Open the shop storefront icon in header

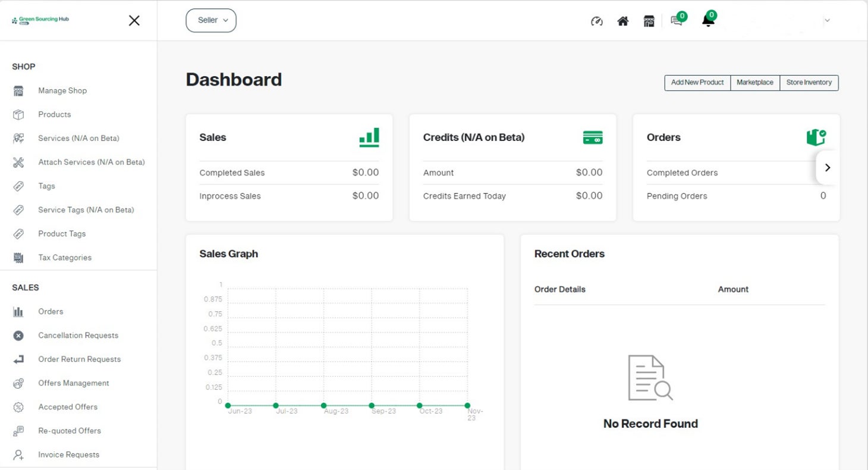point(649,21)
